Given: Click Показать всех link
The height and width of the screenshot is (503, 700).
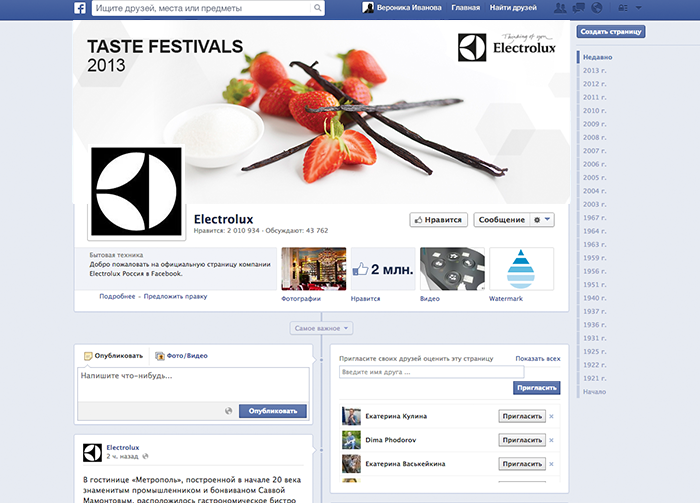Looking at the screenshot, I should (x=538, y=358).
